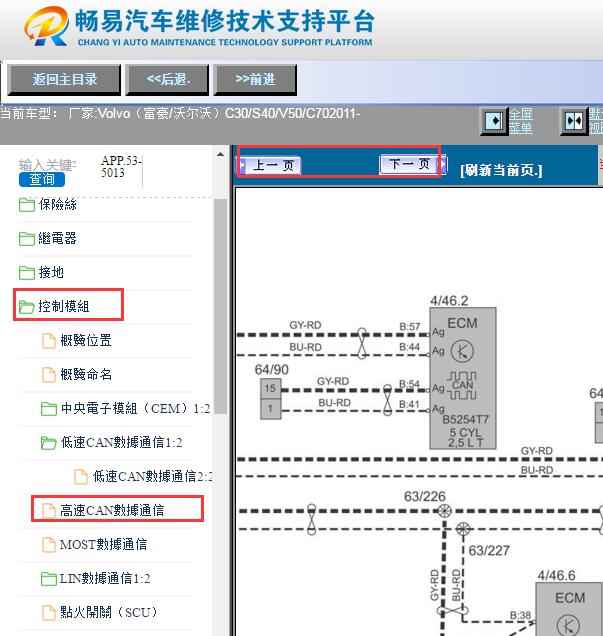Open 高速CAN數據通信 document
Viewport: 603px width, 636px height.
(x=112, y=510)
